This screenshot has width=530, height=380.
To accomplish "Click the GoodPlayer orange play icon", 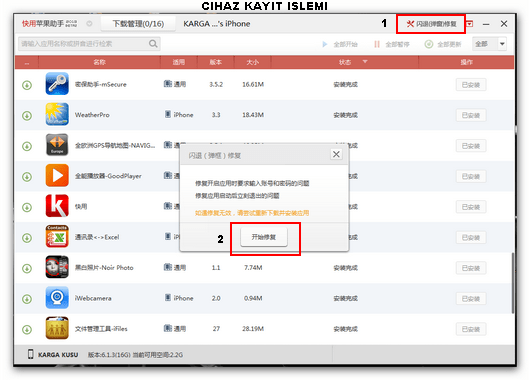I will [x=57, y=175].
